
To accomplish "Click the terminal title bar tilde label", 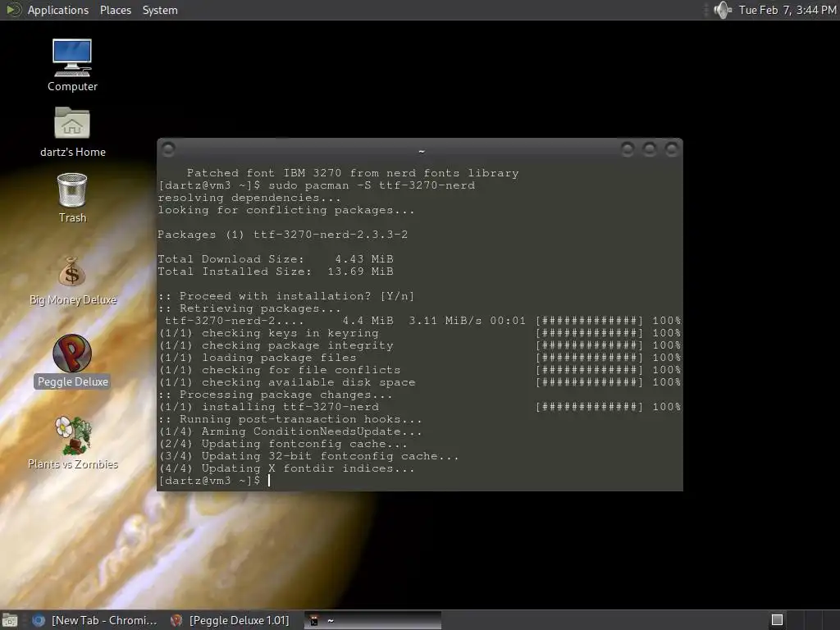I will [x=421, y=152].
